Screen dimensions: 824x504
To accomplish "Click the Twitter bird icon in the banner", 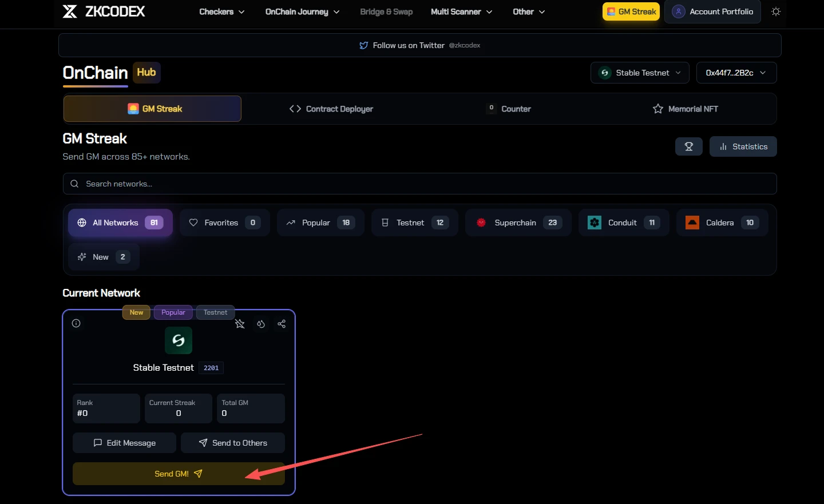I will pos(364,45).
